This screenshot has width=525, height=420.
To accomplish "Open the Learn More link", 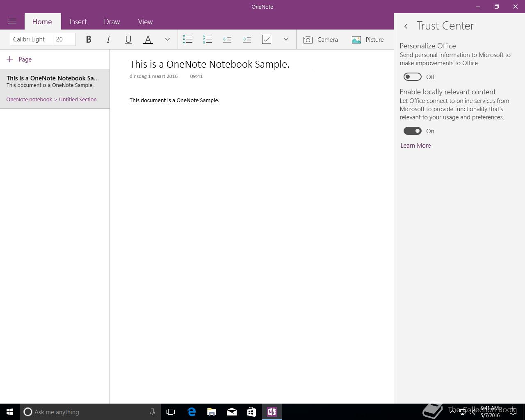I will click(x=415, y=146).
